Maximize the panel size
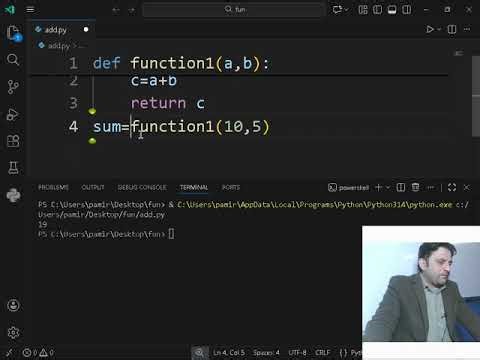 tap(452, 187)
